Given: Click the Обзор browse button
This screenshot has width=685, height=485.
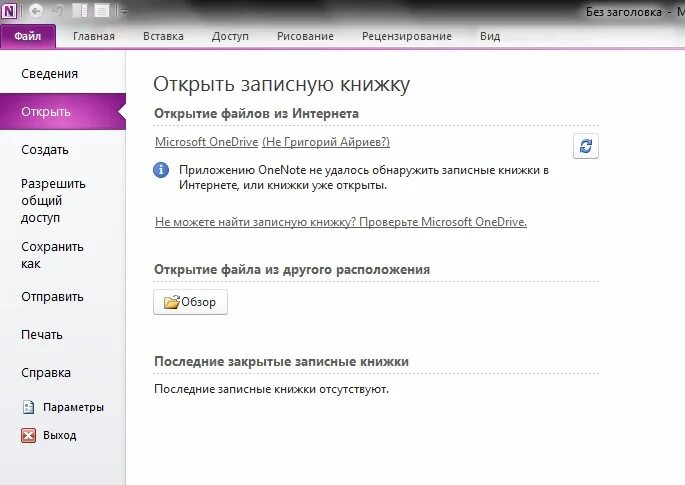Looking at the screenshot, I should (190, 302).
